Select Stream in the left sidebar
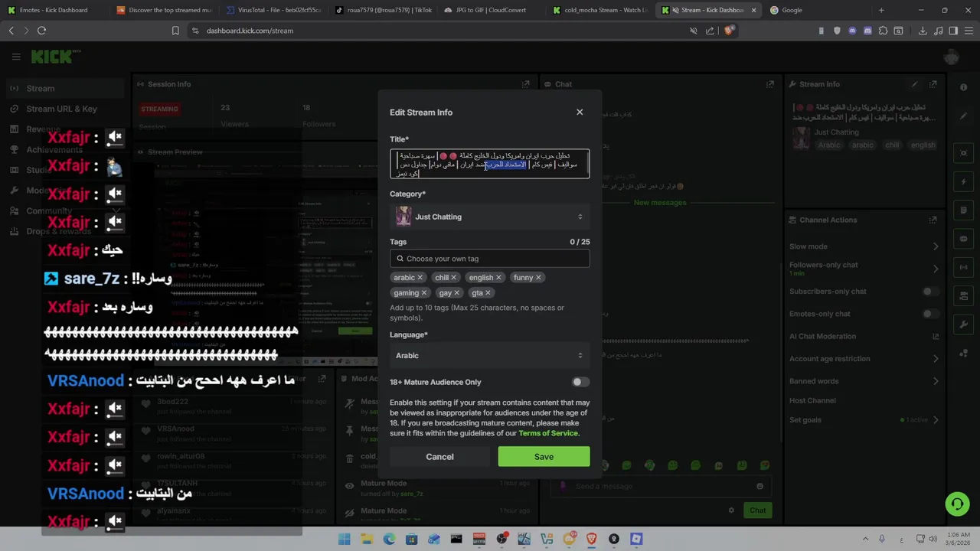Screen dimensions: 980x551 65,88
